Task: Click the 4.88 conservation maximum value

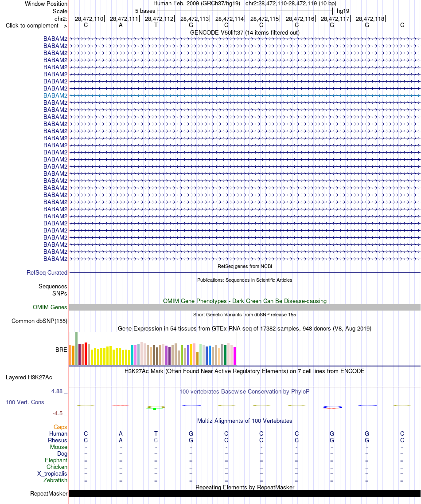Action: (57, 391)
